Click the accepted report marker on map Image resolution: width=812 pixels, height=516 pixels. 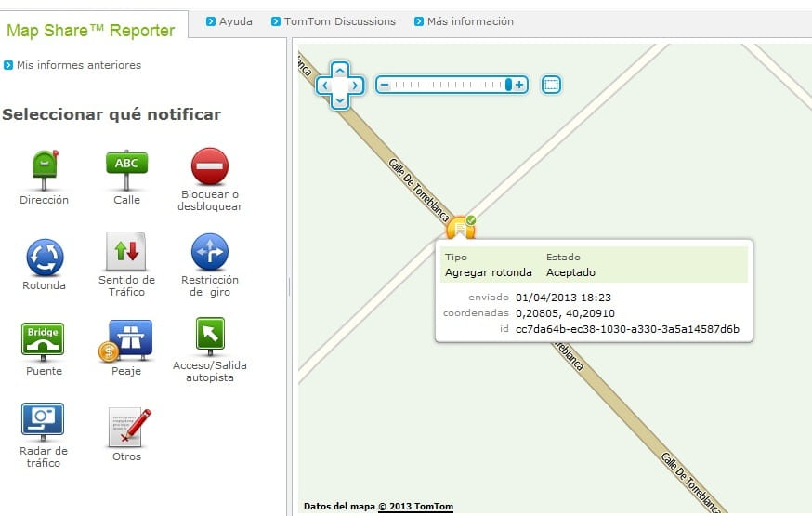click(460, 228)
